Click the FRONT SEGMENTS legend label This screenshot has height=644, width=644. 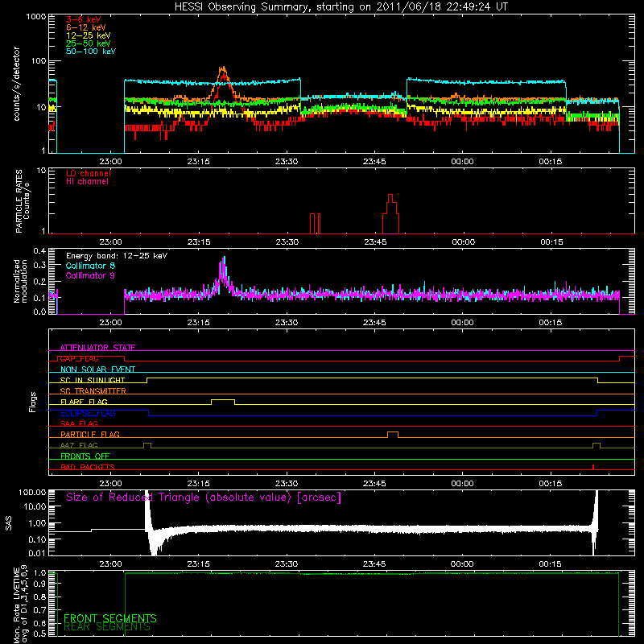tap(110, 618)
